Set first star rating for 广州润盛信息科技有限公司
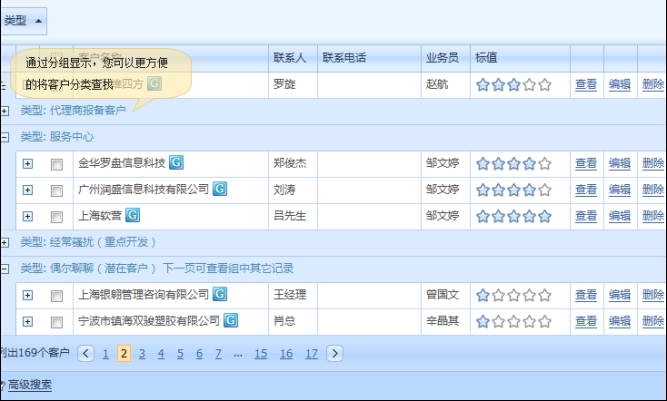This screenshot has height=401, width=667. (483, 190)
